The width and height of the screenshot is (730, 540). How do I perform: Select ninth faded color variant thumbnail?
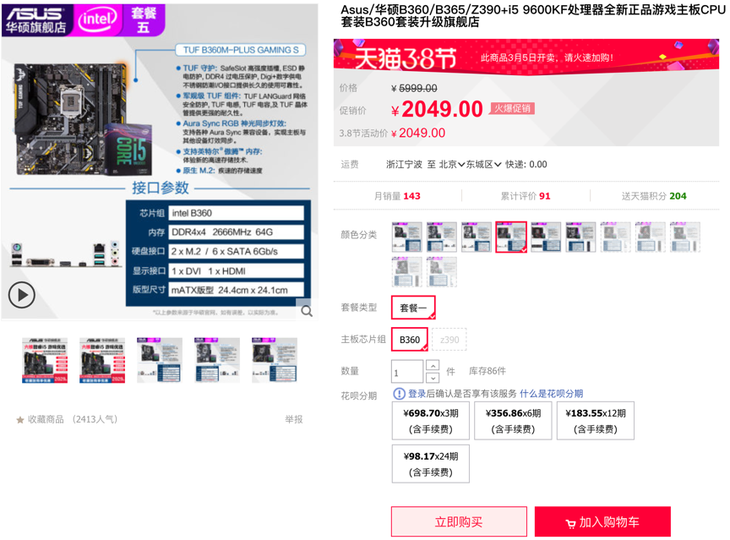pyautogui.click(x=685, y=237)
